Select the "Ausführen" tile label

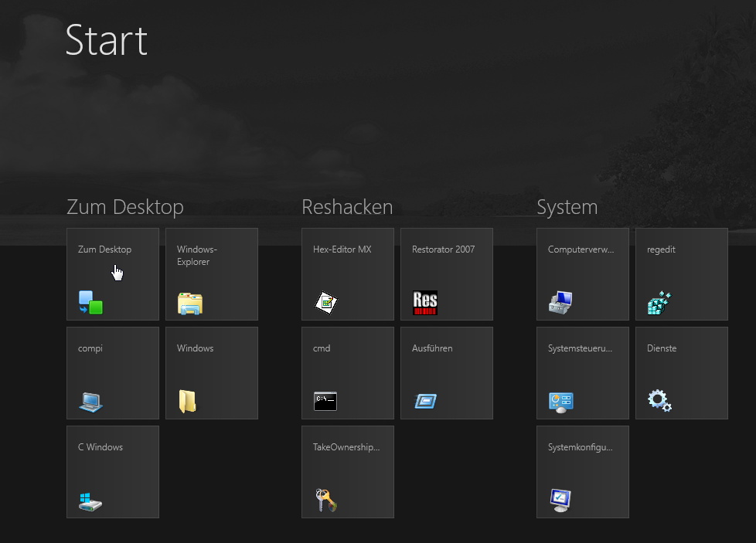click(x=432, y=348)
